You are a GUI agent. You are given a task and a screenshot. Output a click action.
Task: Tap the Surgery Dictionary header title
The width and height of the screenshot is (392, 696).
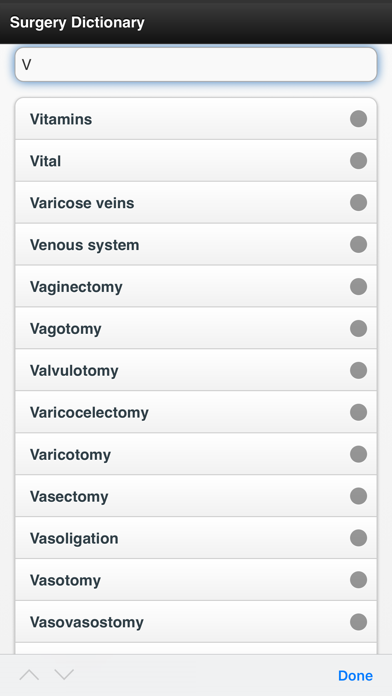tap(77, 22)
